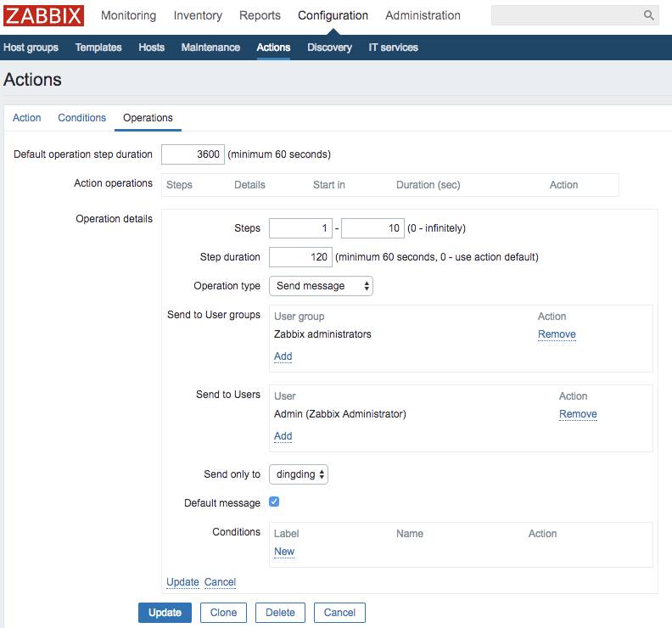The height and width of the screenshot is (628, 672).
Task: Click the 'User group' column header
Action: click(x=300, y=317)
